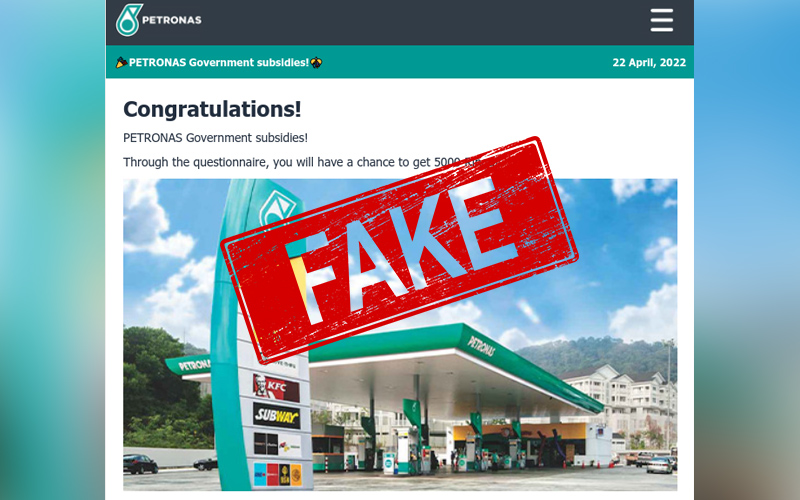Click the dark car parked at left

pos(140,464)
